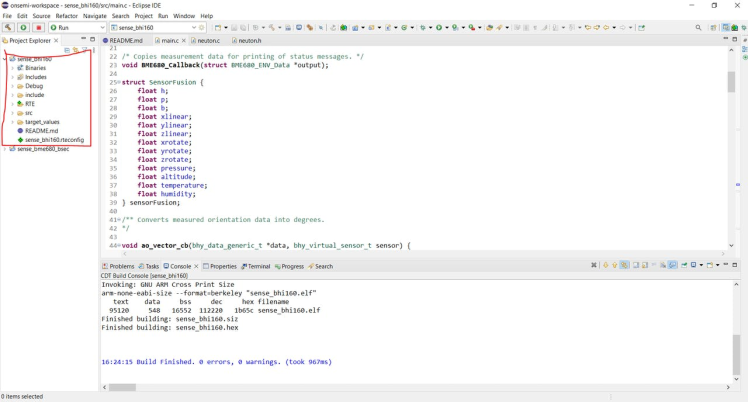Click the build hammer icon in launch bar
Image resolution: width=748 pixels, height=402 pixels.
point(8,28)
